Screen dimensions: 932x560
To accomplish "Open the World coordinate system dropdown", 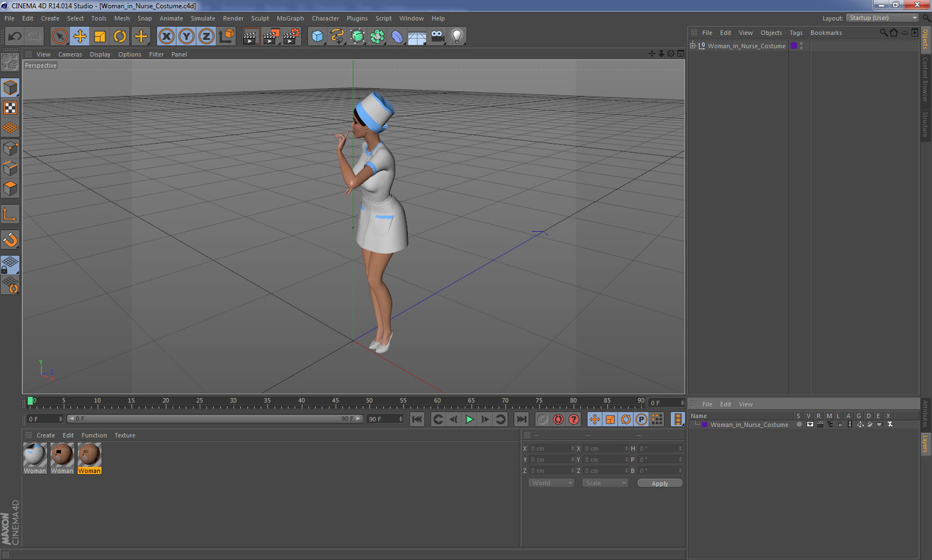I will coord(551,483).
